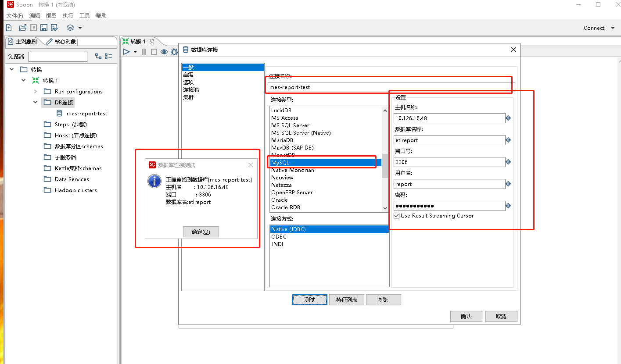Collapse the DB连接 folder
The height and width of the screenshot is (364, 621).
(x=36, y=102)
